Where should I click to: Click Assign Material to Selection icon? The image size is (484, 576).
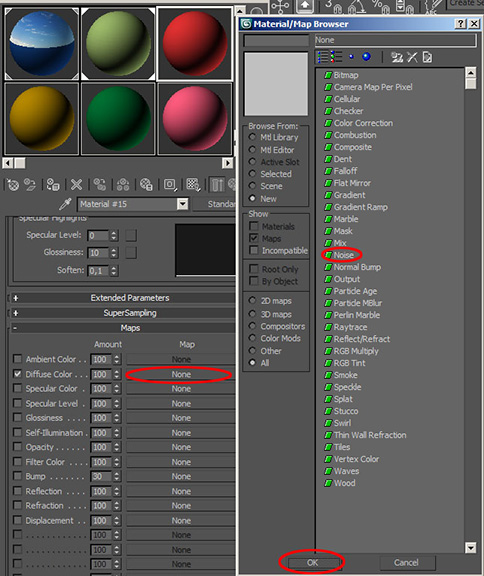(53, 184)
